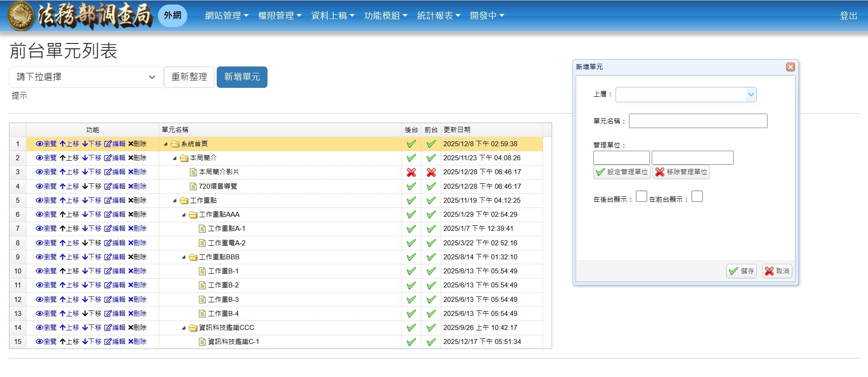Image resolution: width=868 pixels, height=377 pixels.
Task: Click the 單元名稱 text field
Action: click(x=698, y=121)
